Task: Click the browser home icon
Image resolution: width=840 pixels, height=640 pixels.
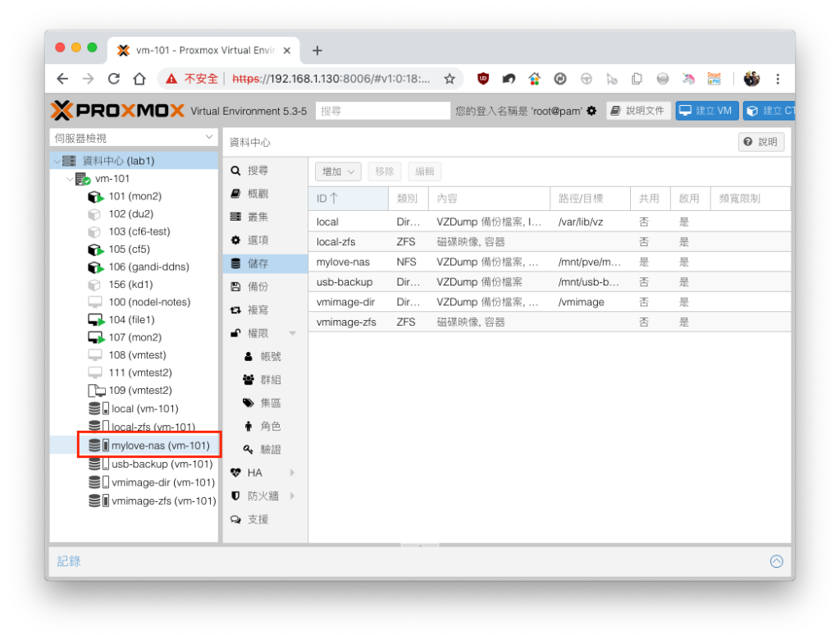Action: tap(139, 79)
